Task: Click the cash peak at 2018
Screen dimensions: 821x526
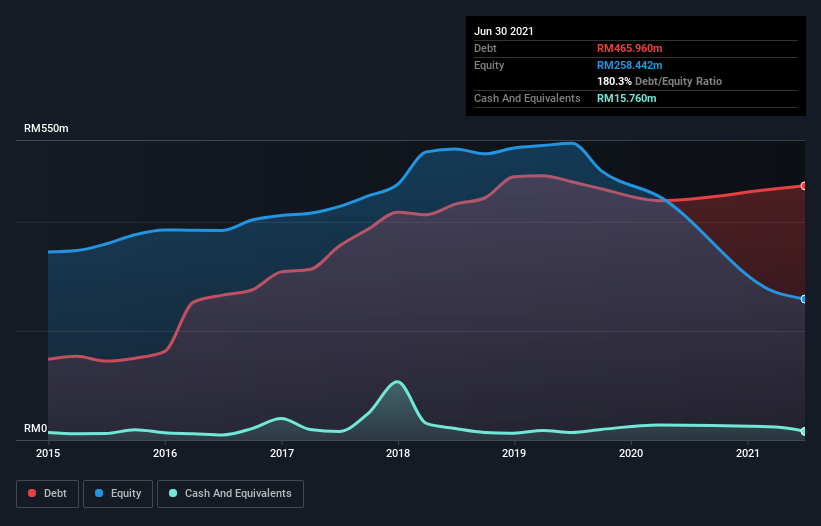Action: (397, 382)
